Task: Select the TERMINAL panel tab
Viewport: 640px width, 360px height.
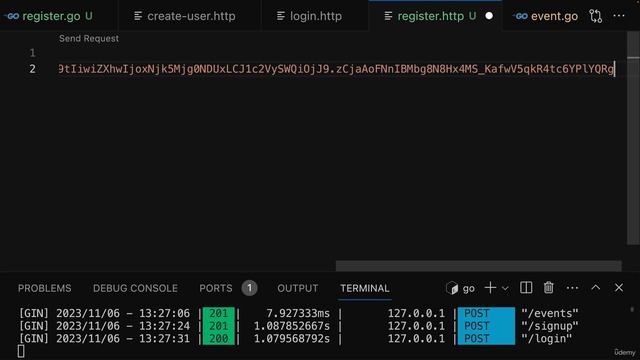Action: point(364,288)
